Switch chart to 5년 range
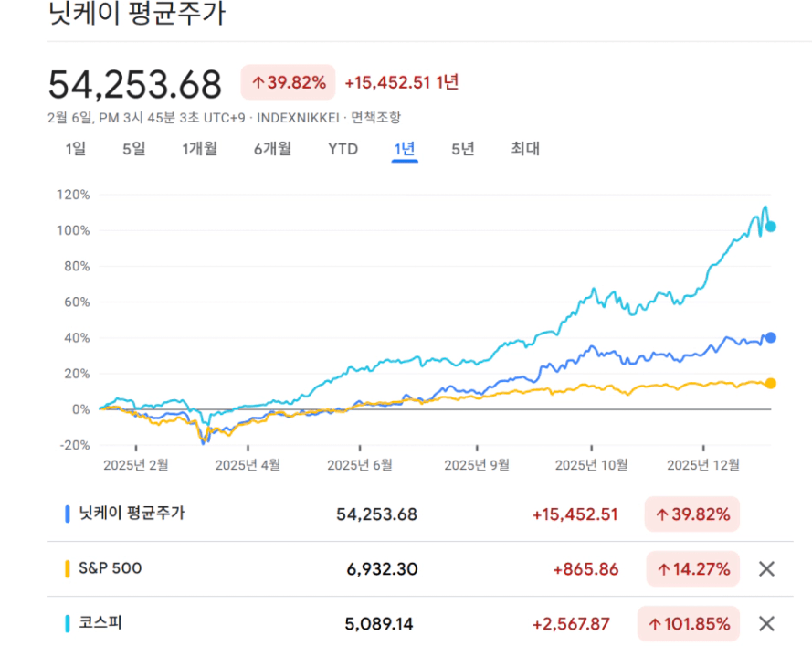 coord(463,149)
